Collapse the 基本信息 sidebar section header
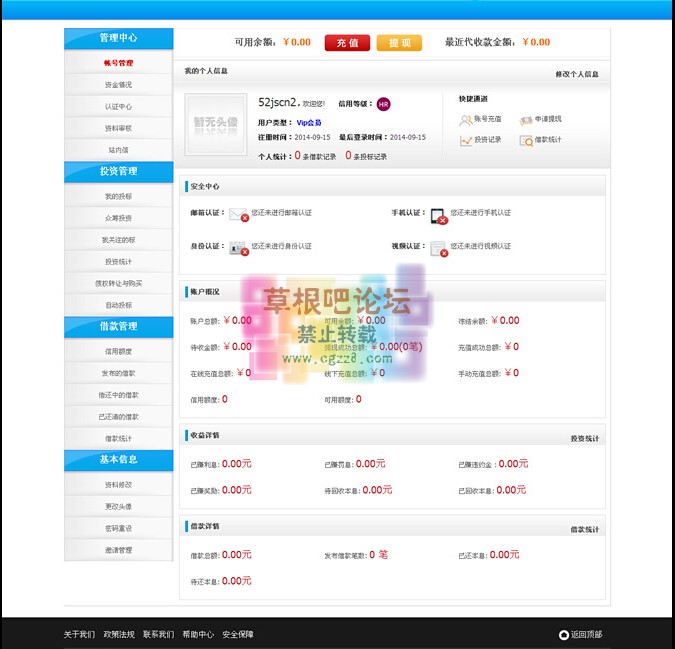Viewport: 675px width, 649px height. coord(118,460)
